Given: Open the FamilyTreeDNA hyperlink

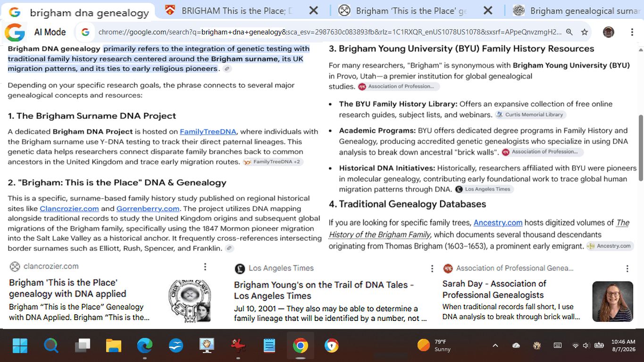Looking at the screenshot, I should click(208, 132).
